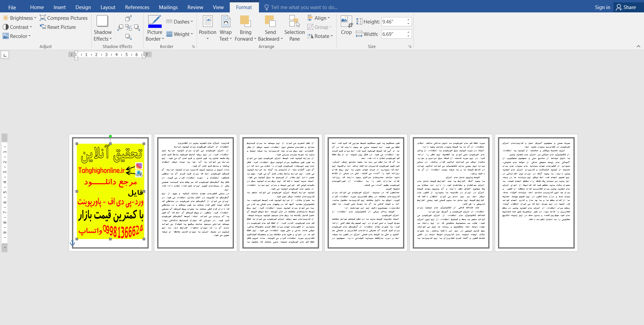Click the Bring Forward icon

(246, 21)
